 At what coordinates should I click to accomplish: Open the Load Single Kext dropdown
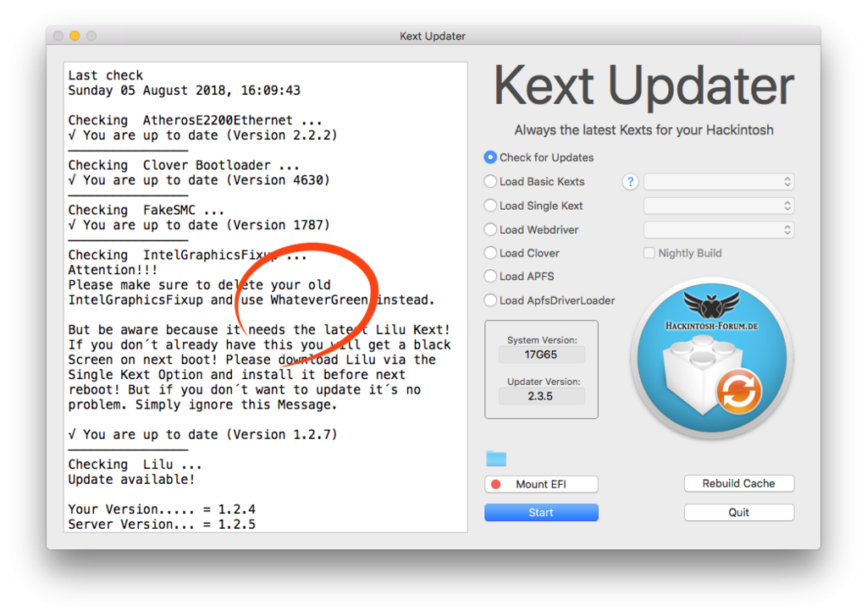(x=719, y=206)
